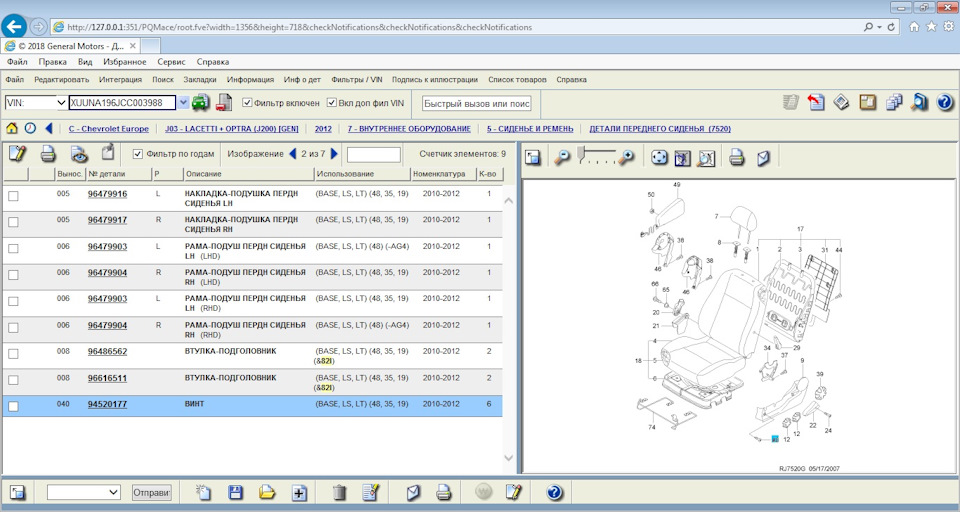
Task: Open the bottom toolbar dropdown list
Action: 83,492
